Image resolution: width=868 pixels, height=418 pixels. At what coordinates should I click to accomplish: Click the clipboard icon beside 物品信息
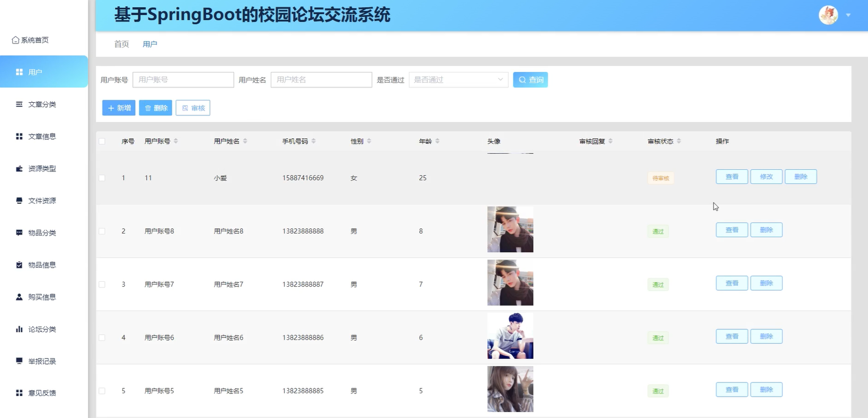(x=19, y=265)
